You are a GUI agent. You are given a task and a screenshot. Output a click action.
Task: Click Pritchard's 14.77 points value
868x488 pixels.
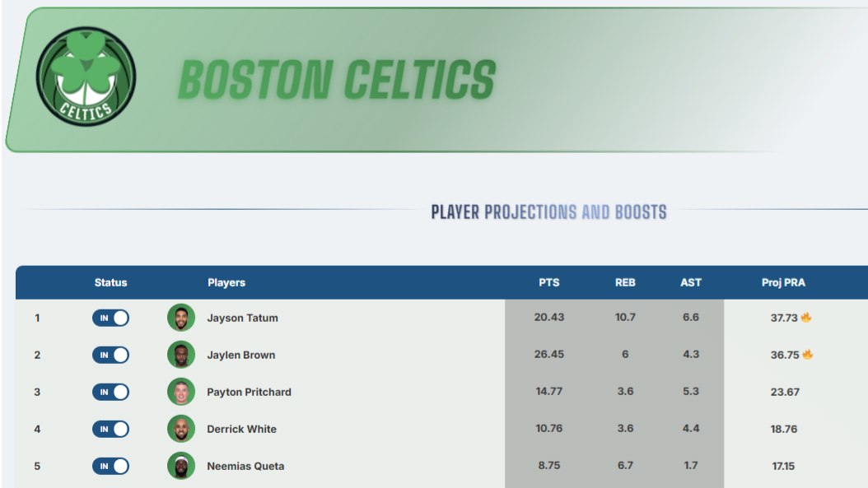pos(549,391)
